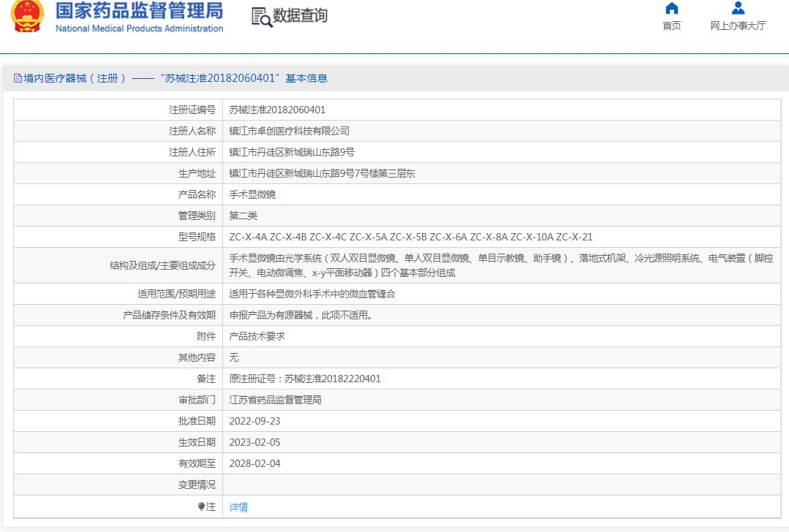
Task: Click 结构及组成/主要组成成分 label
Action: click(x=162, y=265)
